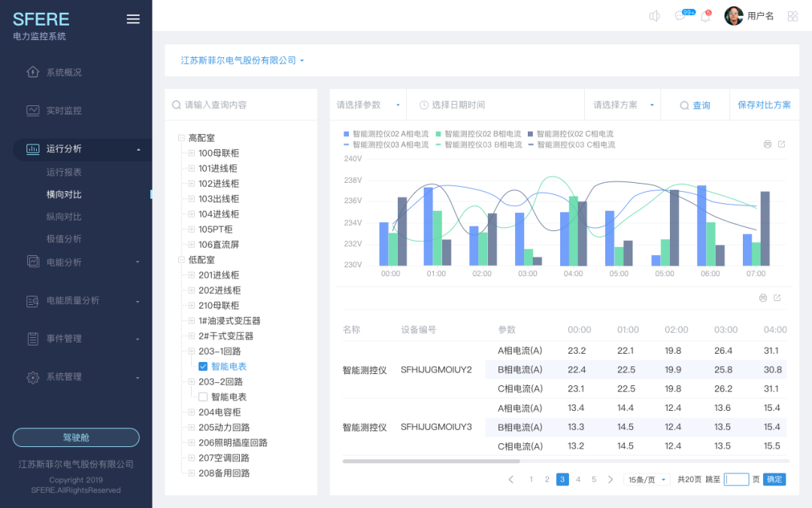Click the export icon above the table
Viewport: 812px width, 508px height.
coord(777,297)
